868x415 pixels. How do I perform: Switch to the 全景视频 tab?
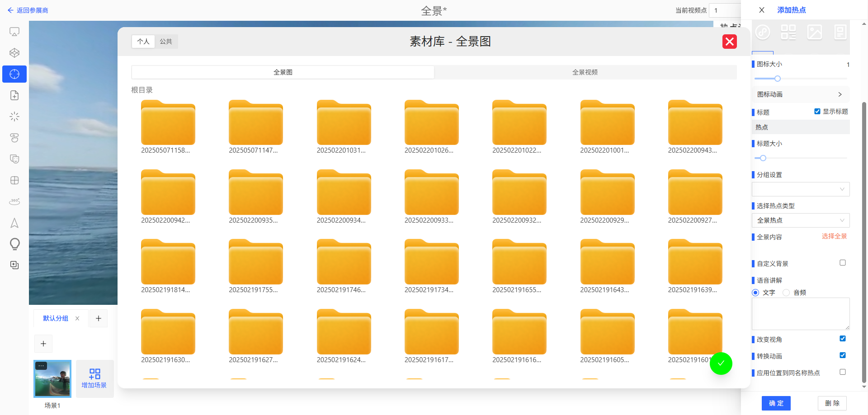click(585, 72)
